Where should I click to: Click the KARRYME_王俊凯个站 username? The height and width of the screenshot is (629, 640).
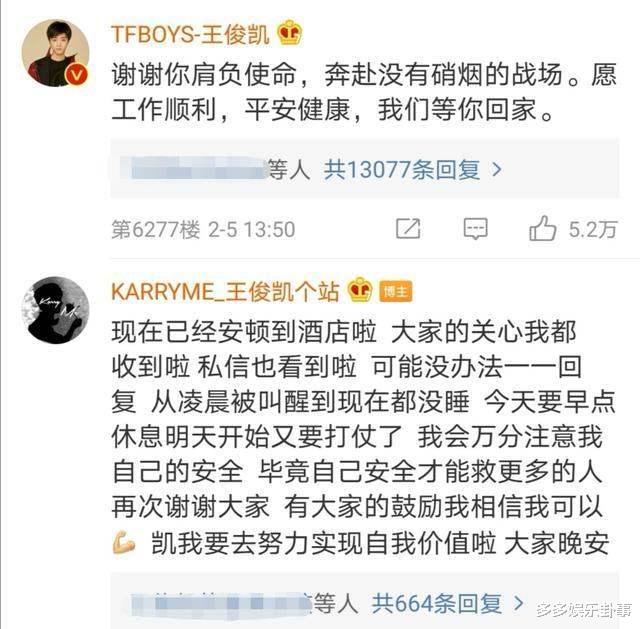225,292
